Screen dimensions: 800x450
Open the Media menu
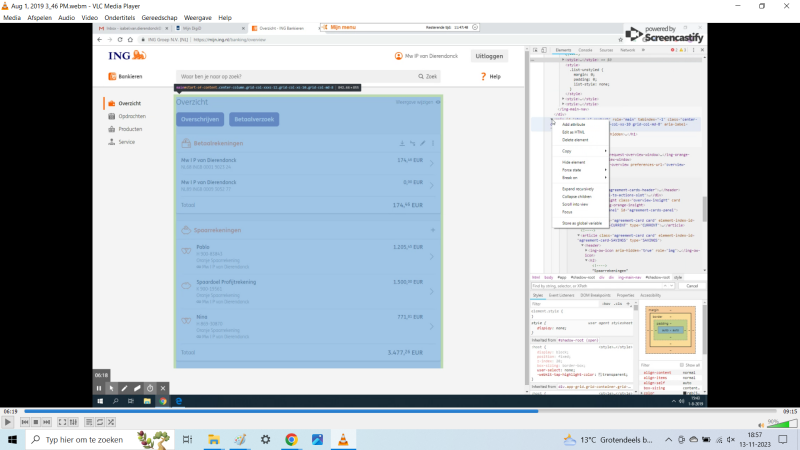(x=12, y=17)
